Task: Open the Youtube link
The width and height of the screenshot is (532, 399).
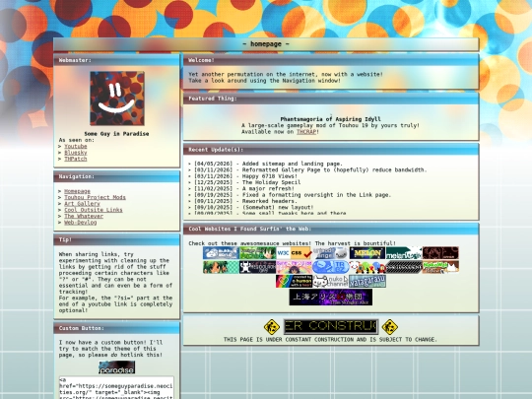Action: pos(76,146)
